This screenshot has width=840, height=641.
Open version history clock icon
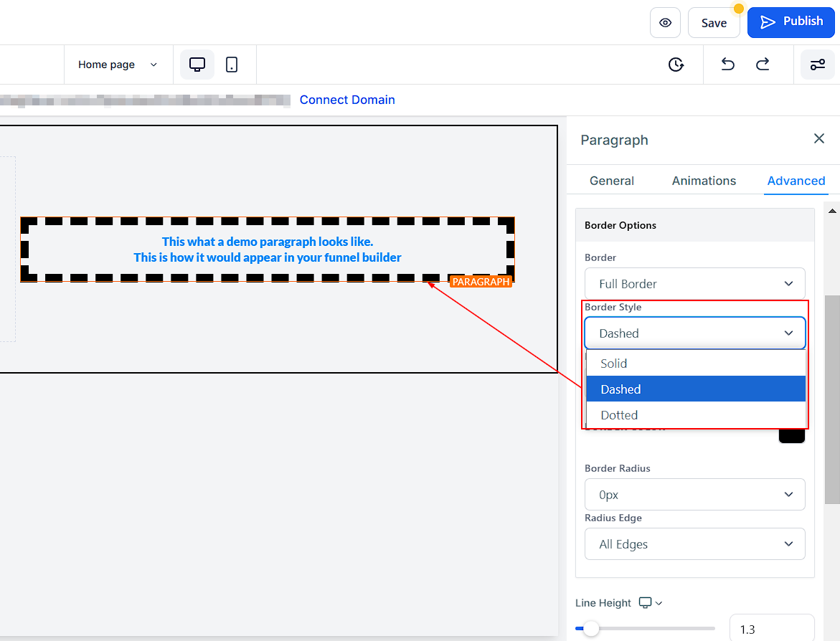click(x=676, y=65)
